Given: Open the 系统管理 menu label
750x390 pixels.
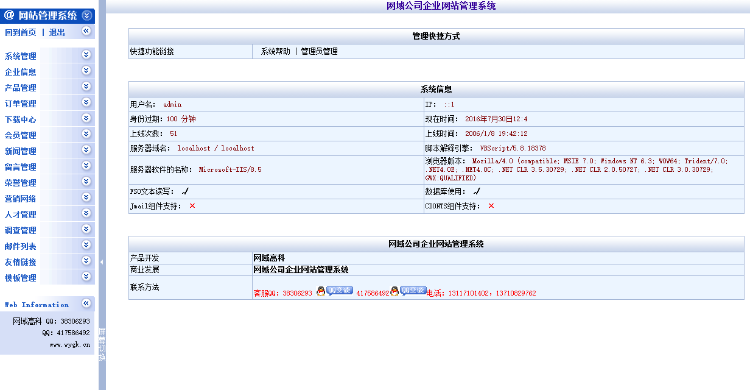Looking at the screenshot, I should point(21,56).
